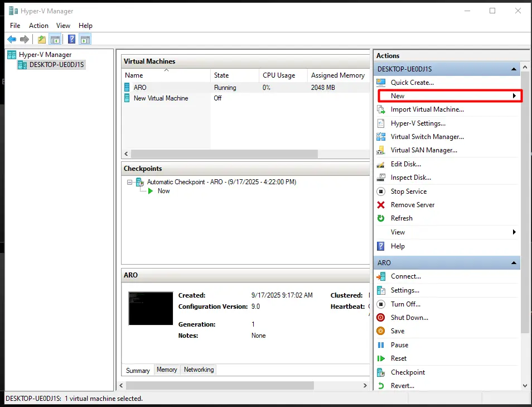Click Import Virtual Machine... action
532x407 pixels.
coord(427,109)
